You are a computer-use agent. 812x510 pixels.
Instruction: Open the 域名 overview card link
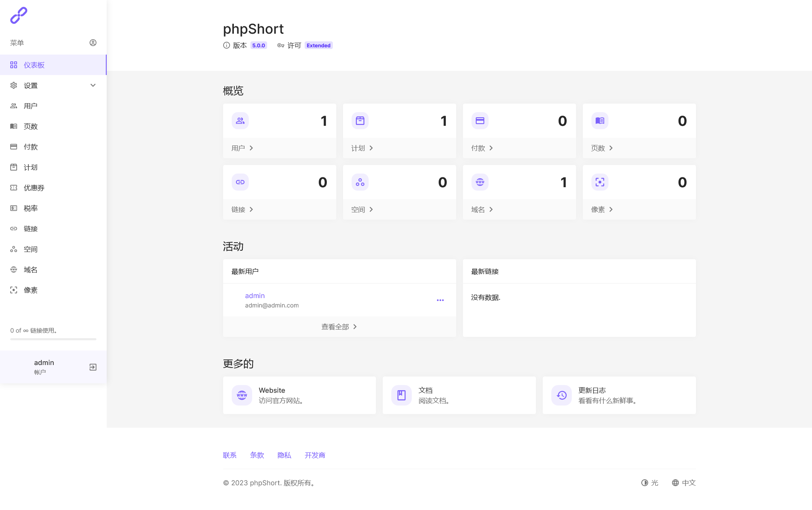482,209
